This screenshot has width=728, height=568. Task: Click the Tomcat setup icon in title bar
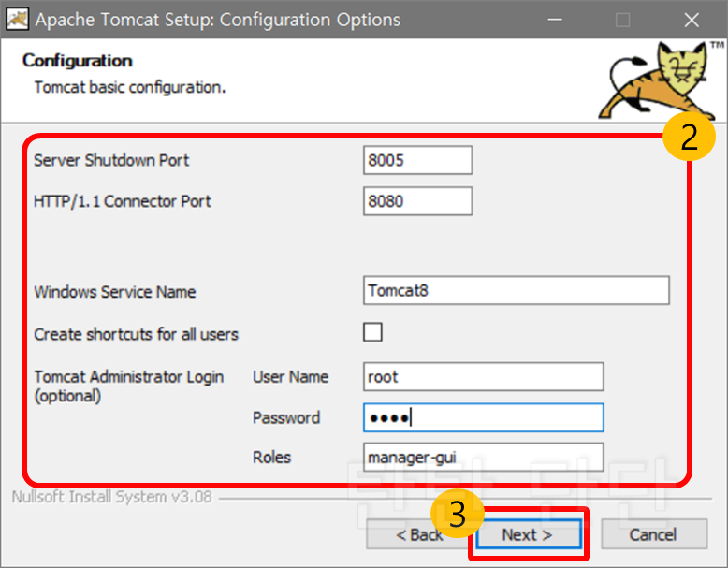tap(18, 20)
